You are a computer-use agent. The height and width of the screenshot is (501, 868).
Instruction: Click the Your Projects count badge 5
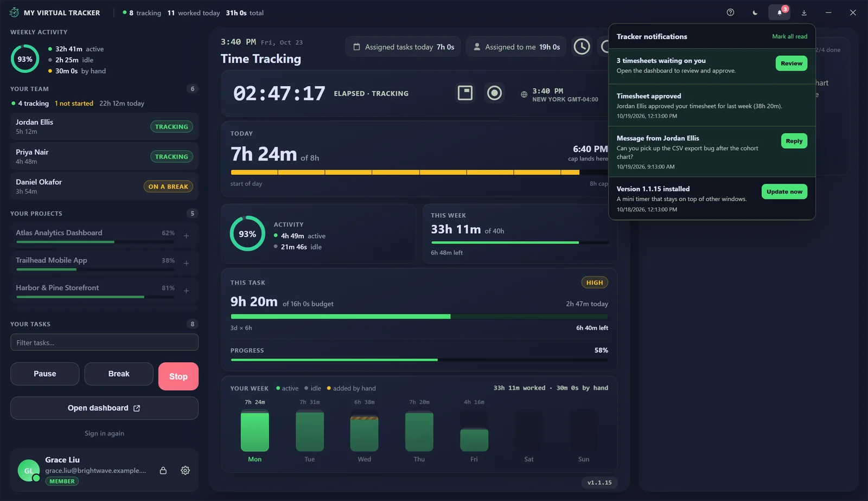coord(193,214)
